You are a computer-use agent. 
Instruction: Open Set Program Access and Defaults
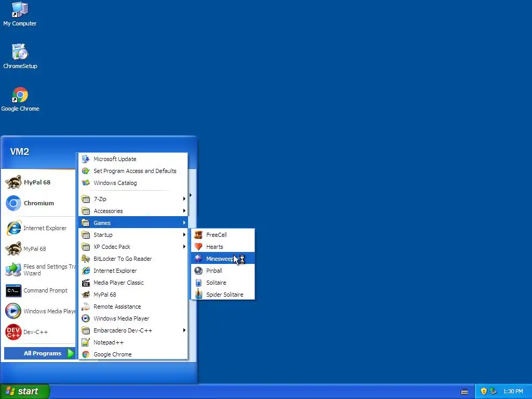click(133, 170)
